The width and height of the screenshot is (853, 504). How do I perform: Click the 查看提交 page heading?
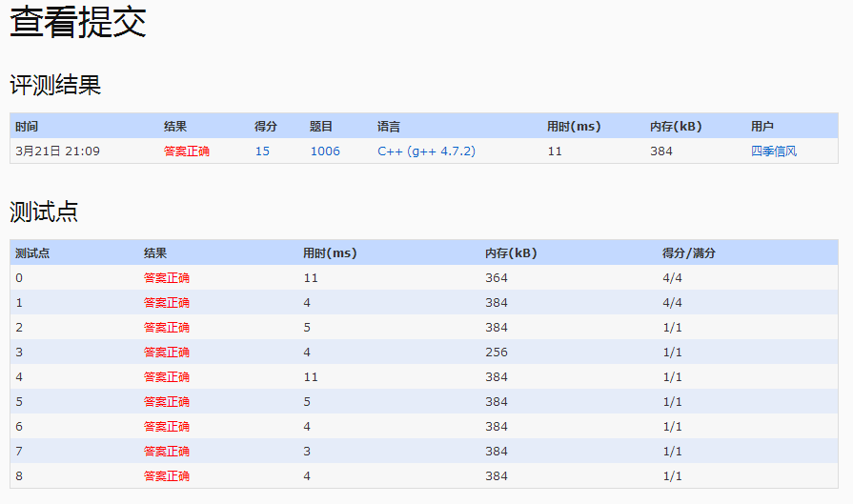pos(78,22)
